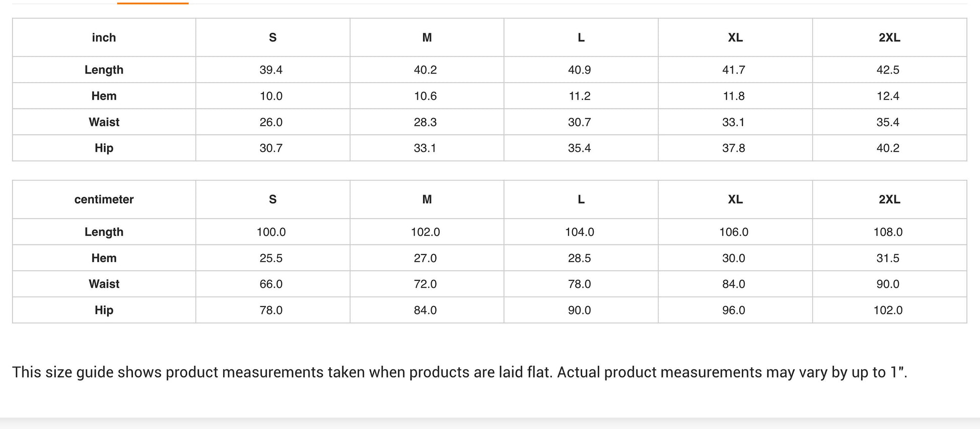Click the 28.3 inch waist value

click(425, 122)
